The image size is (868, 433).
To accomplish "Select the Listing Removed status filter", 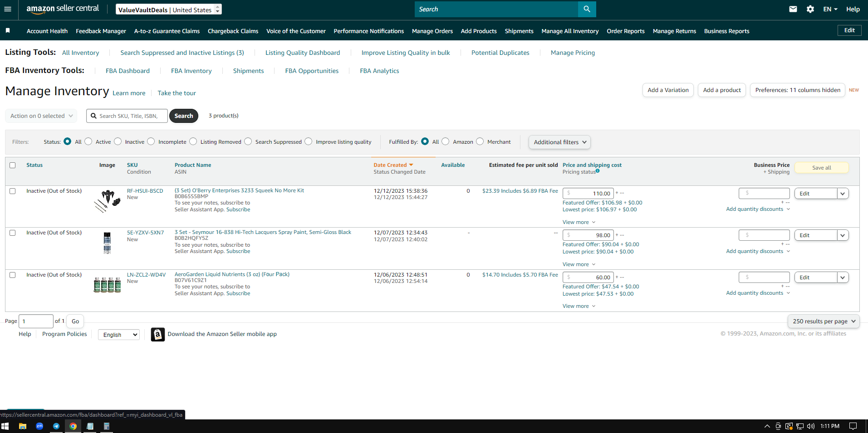I will 193,141.
